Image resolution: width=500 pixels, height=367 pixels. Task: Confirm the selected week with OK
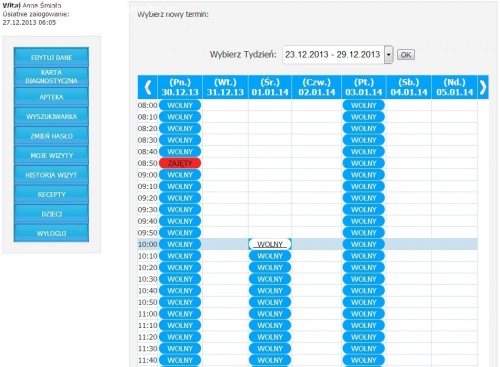coord(406,55)
